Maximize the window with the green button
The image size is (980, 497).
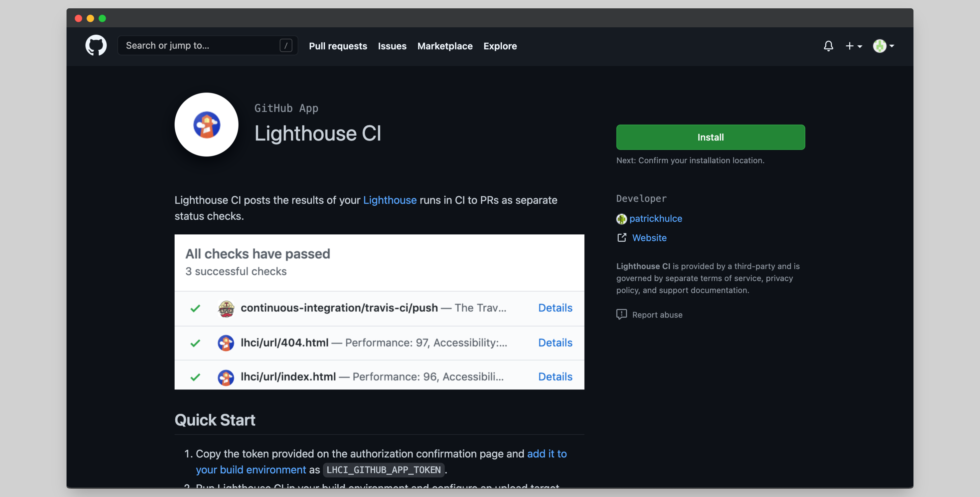coord(102,18)
